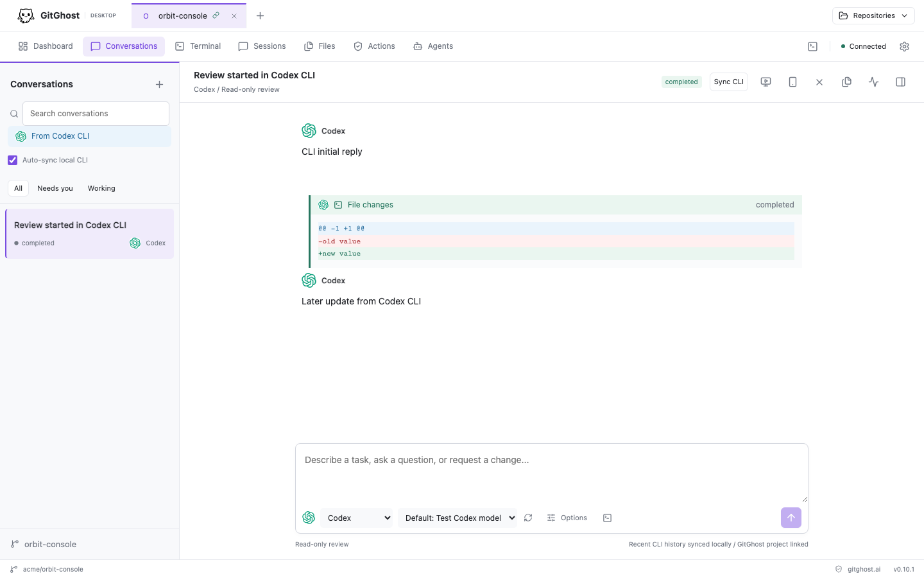Click acme/orbit-console in the status bar
Image resolution: width=924 pixels, height=578 pixels.
point(47,569)
